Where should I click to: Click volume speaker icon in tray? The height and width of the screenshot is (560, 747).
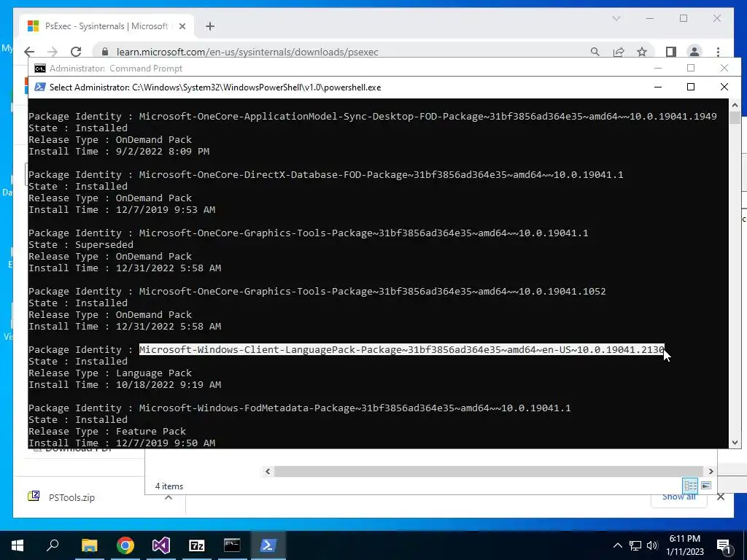tap(652, 545)
